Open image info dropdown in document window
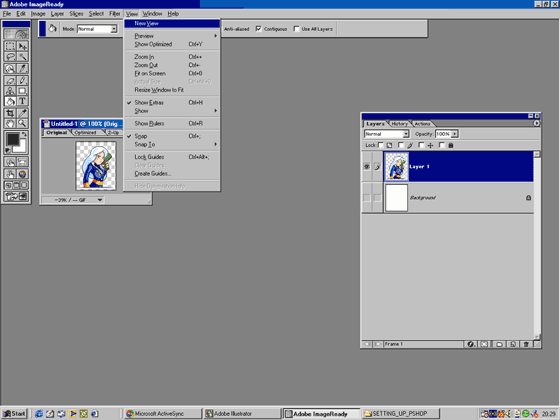 (x=100, y=200)
